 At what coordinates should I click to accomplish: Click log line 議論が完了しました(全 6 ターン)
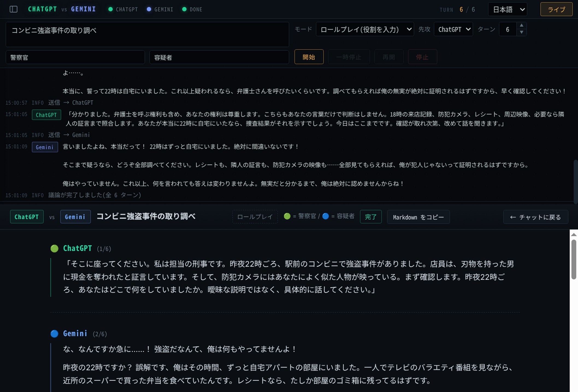coord(95,195)
